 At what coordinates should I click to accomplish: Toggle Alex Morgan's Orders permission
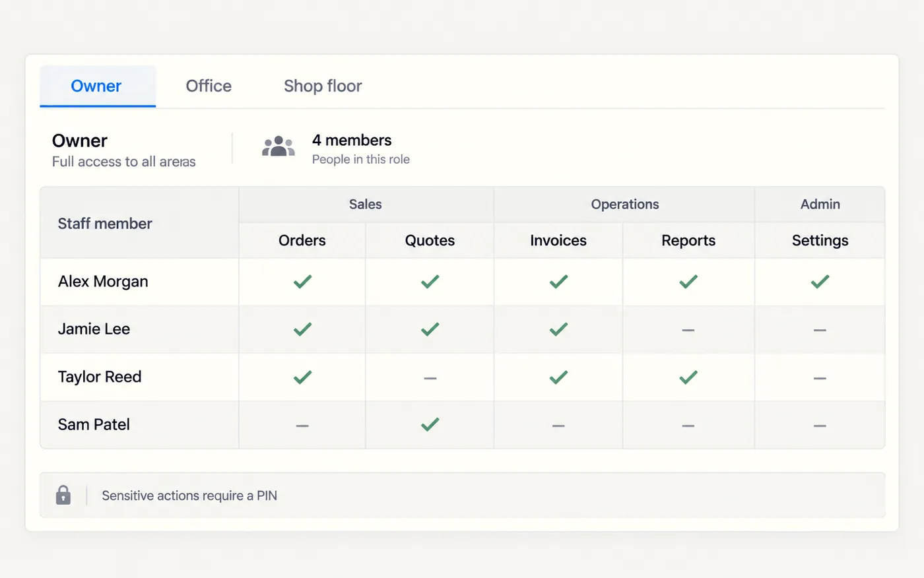pos(302,282)
